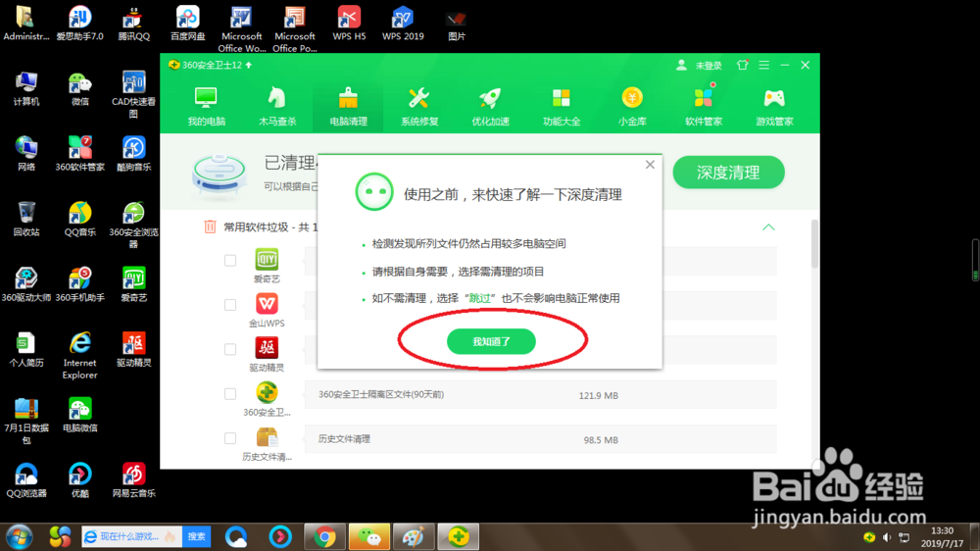Collapse the 常用软件垃圾 section chevron
This screenshot has width=980, height=551.
[768, 227]
